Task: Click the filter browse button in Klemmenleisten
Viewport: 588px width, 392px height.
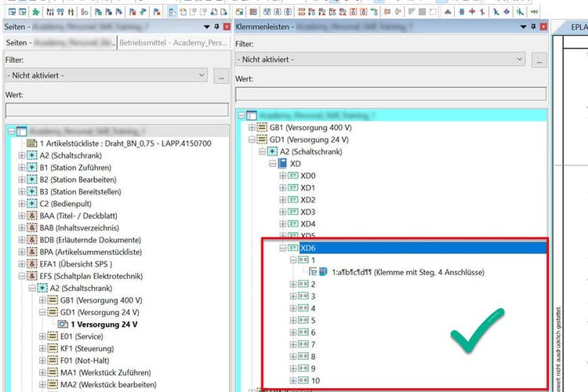Action: click(539, 60)
